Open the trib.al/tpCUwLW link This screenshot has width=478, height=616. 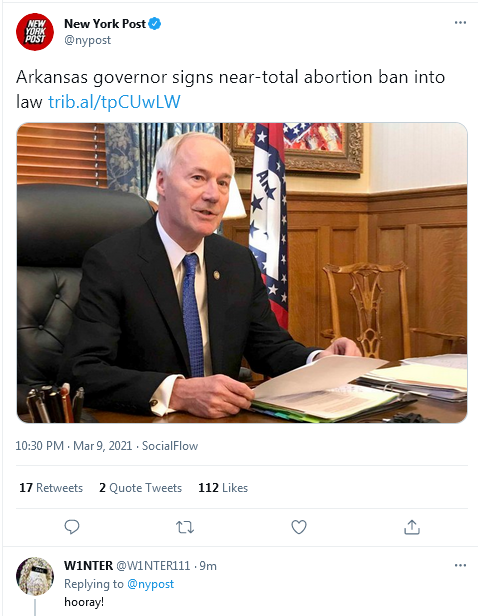point(114,102)
